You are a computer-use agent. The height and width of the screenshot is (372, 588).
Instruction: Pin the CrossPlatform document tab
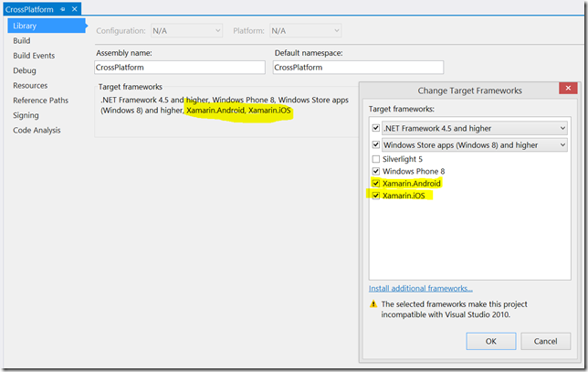point(63,9)
